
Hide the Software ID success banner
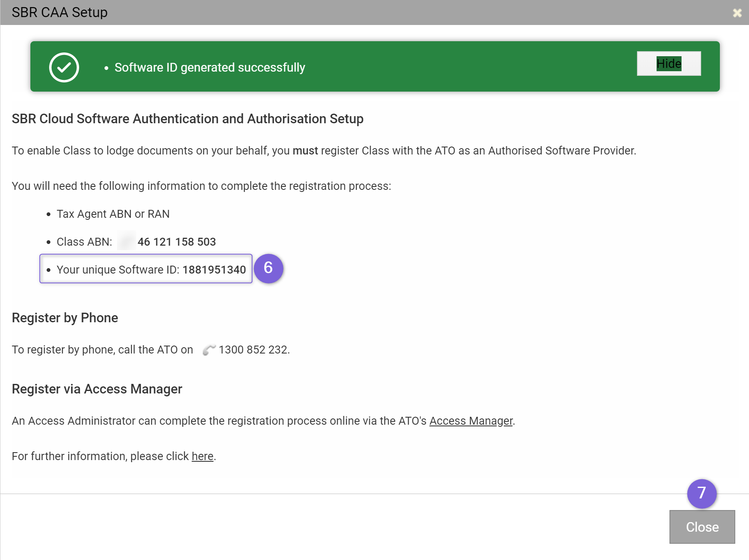click(669, 64)
